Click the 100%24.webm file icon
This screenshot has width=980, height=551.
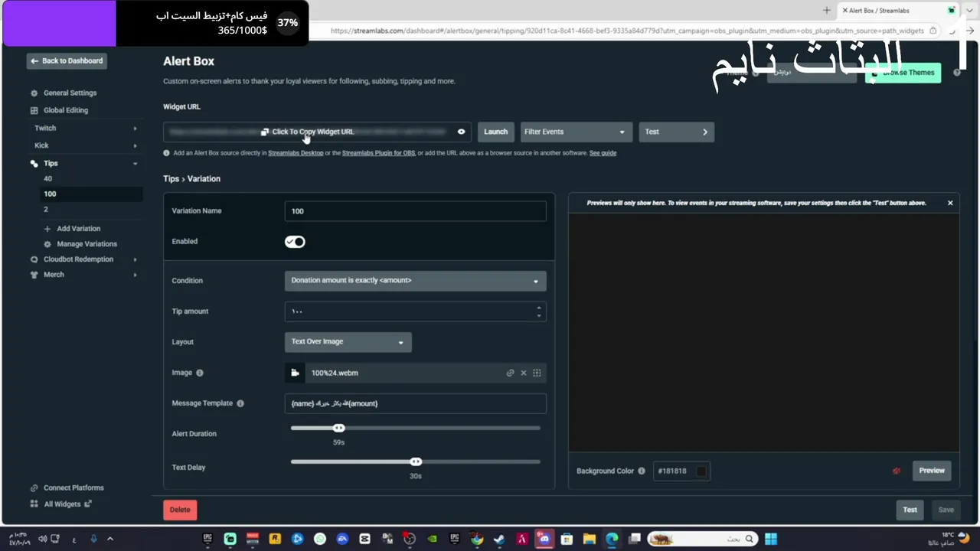click(295, 373)
